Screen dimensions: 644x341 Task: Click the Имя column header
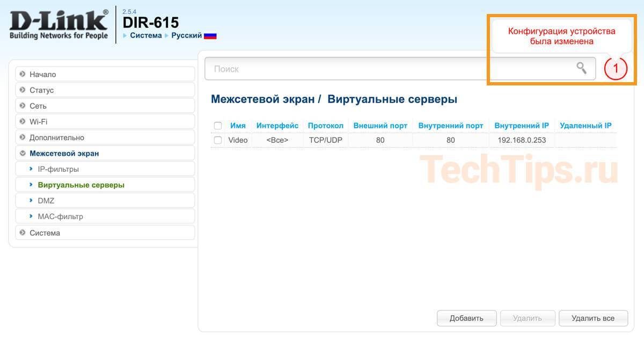(238, 126)
